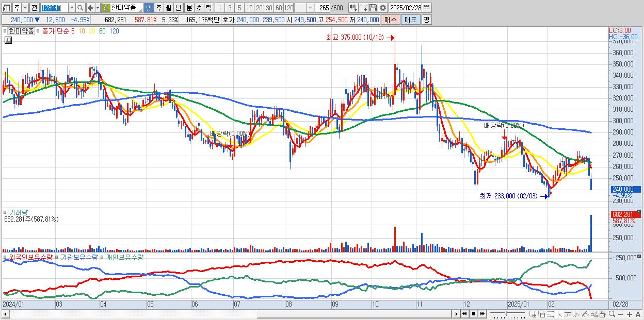Select the 주 weekly period tab
Viewport: 644px width, 320px height.
[x=158, y=8]
